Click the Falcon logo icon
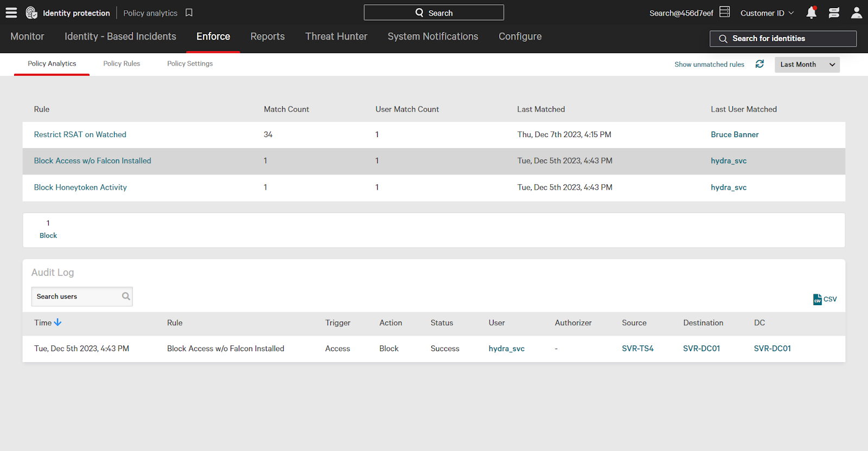This screenshot has height=451, width=868. (31, 12)
